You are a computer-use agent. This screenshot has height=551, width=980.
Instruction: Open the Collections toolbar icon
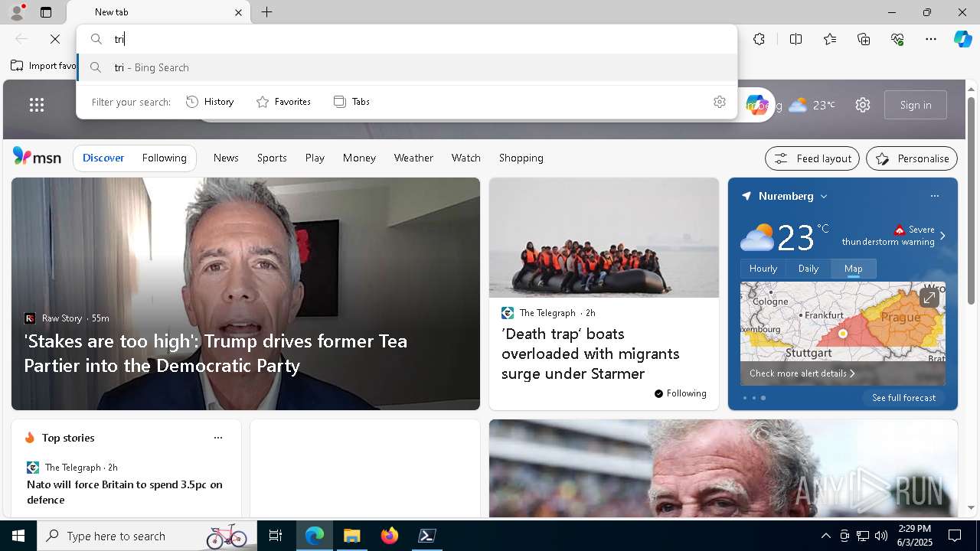[864, 39]
